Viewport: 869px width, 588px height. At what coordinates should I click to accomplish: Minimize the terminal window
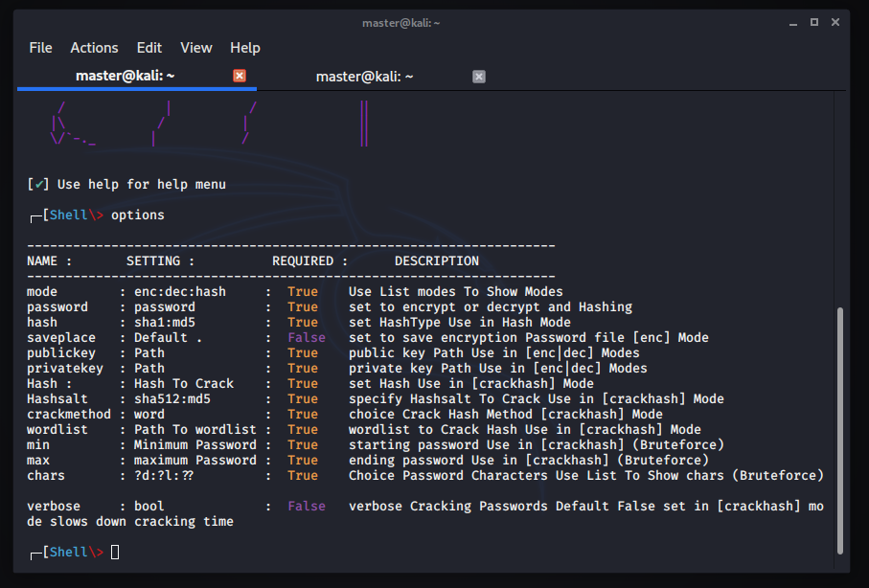tap(793, 23)
